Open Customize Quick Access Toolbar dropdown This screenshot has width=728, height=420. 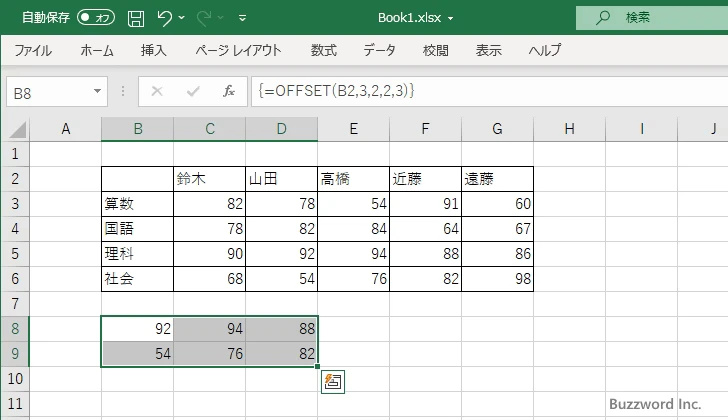242,18
